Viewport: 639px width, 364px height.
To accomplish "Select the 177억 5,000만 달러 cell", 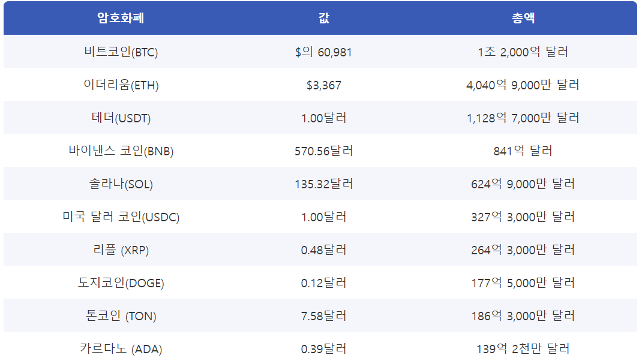I will click(523, 282).
